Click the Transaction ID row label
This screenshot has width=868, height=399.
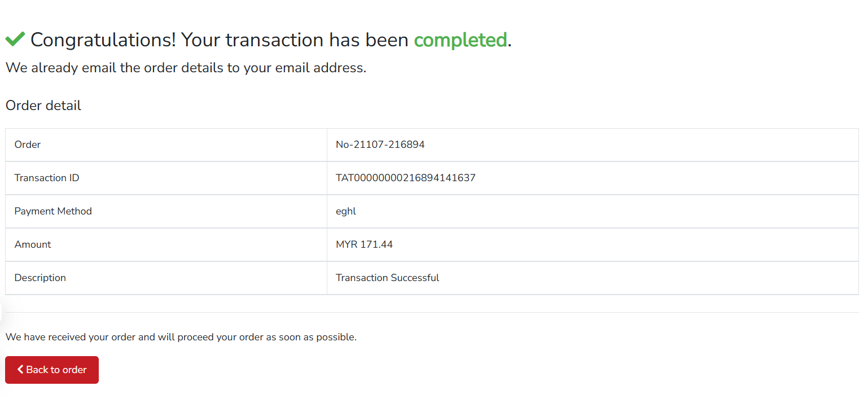point(46,178)
